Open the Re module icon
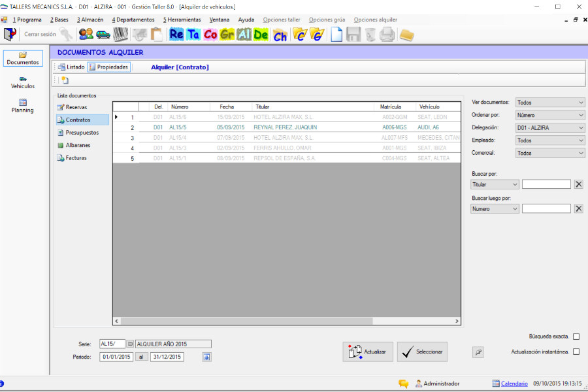This screenshot has width=588, height=392. [x=176, y=35]
